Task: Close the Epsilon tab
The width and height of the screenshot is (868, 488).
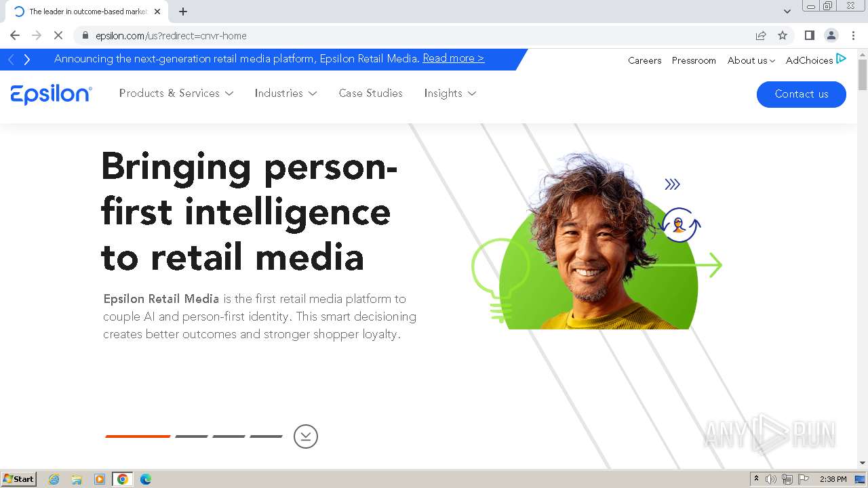Action: 157,12
